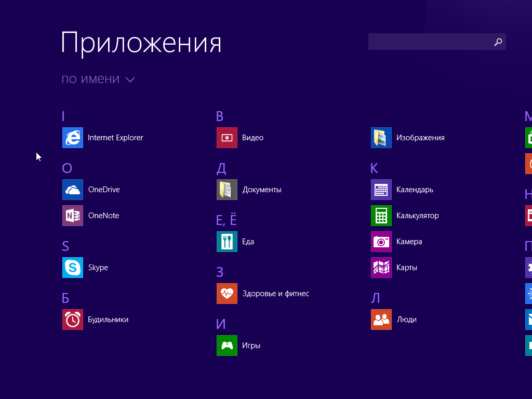The width and height of the screenshot is (532, 399).
Task: Open the Карты map icon
Action: 381,268
